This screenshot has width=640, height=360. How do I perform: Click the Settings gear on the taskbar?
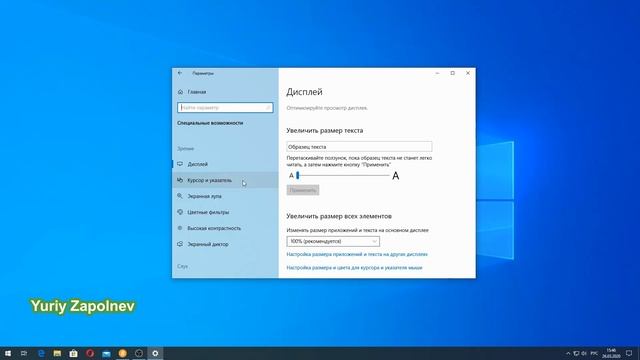(155, 353)
